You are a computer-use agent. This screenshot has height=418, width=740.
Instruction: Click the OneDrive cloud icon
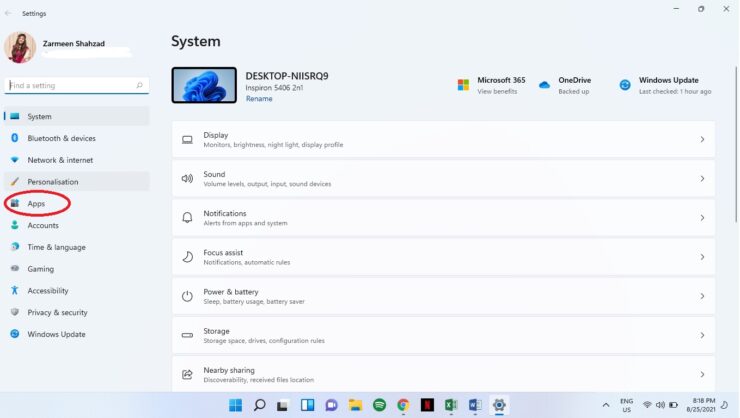(x=544, y=85)
